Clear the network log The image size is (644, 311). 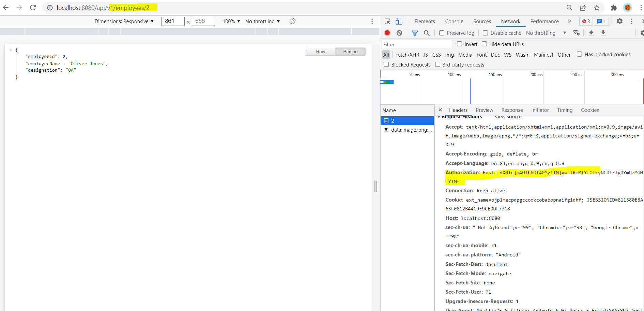pos(399,33)
